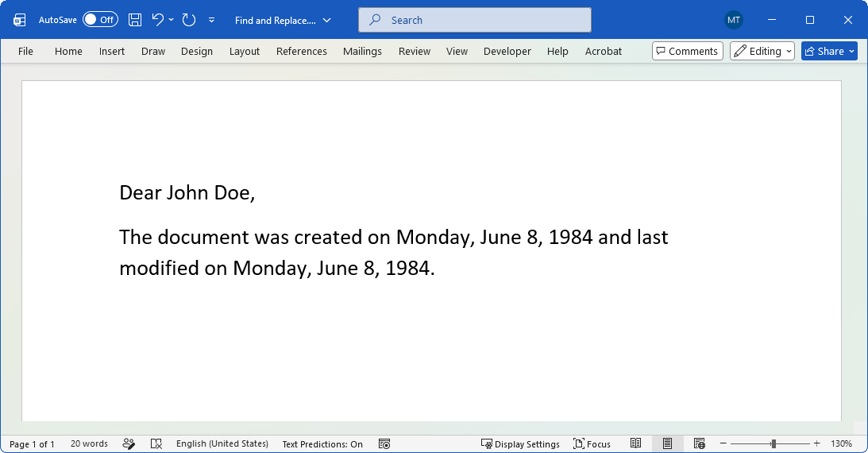The image size is (868, 453).
Task: Click the 20 words count indicator
Action: pyautogui.click(x=89, y=443)
